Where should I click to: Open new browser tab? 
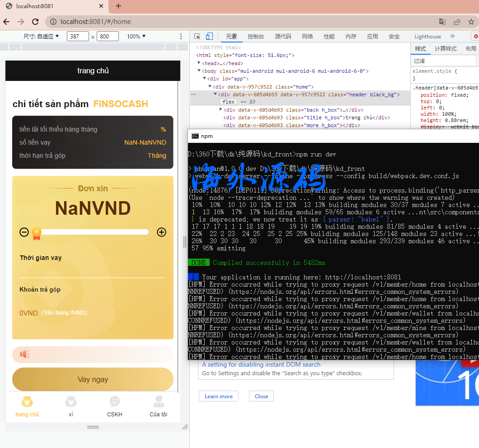tap(118, 6)
